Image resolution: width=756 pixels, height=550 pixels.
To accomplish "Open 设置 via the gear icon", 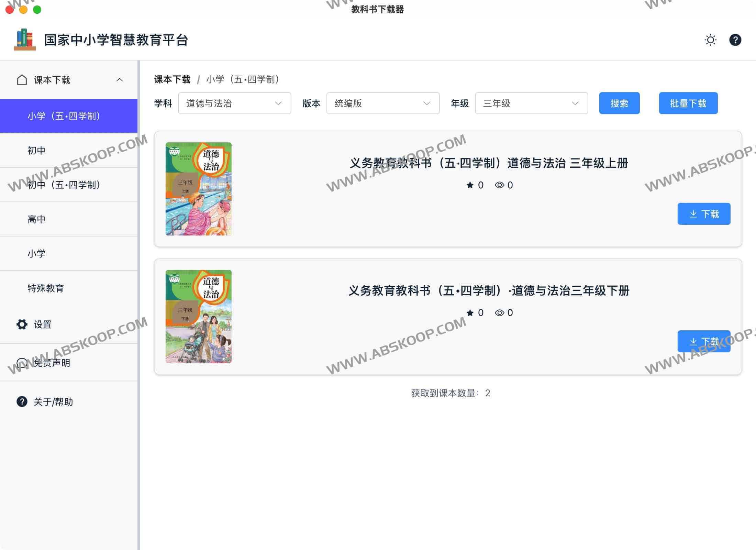I will point(21,324).
